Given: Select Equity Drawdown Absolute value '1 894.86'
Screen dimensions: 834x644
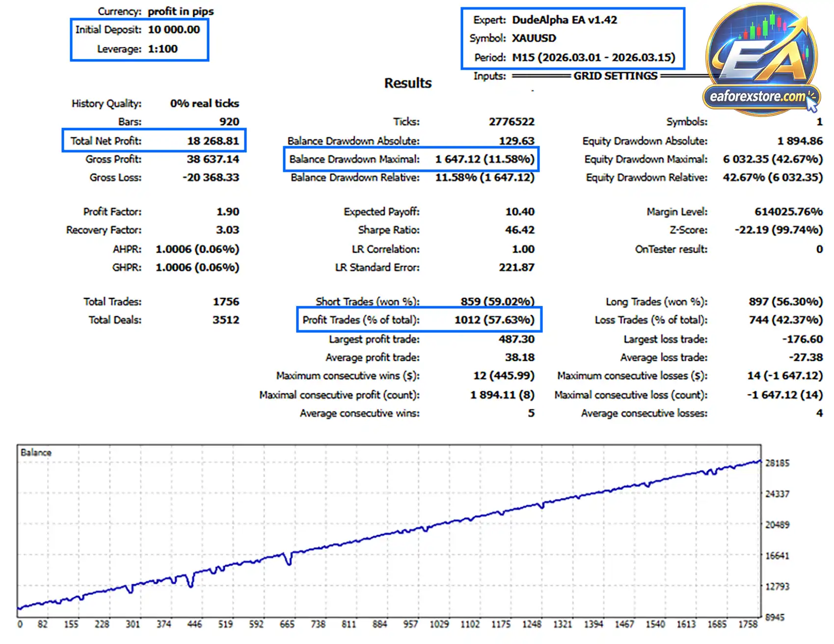Looking at the screenshot, I should [800, 141].
